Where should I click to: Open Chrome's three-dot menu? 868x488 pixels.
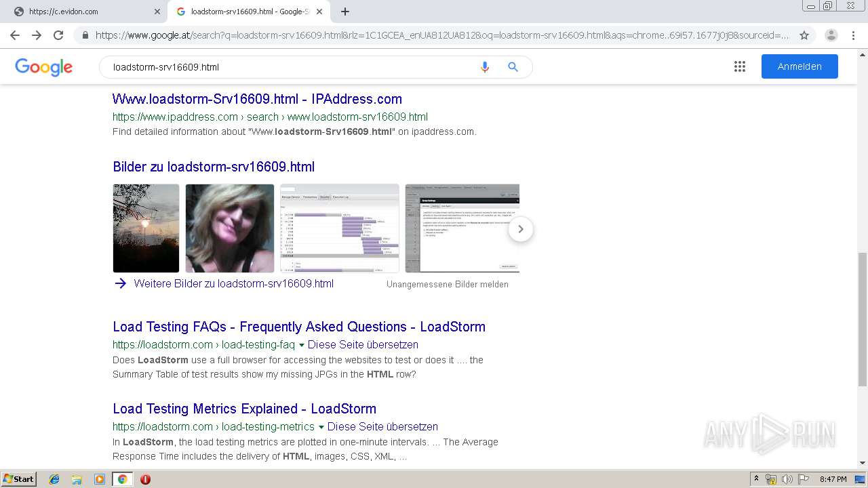coord(853,35)
